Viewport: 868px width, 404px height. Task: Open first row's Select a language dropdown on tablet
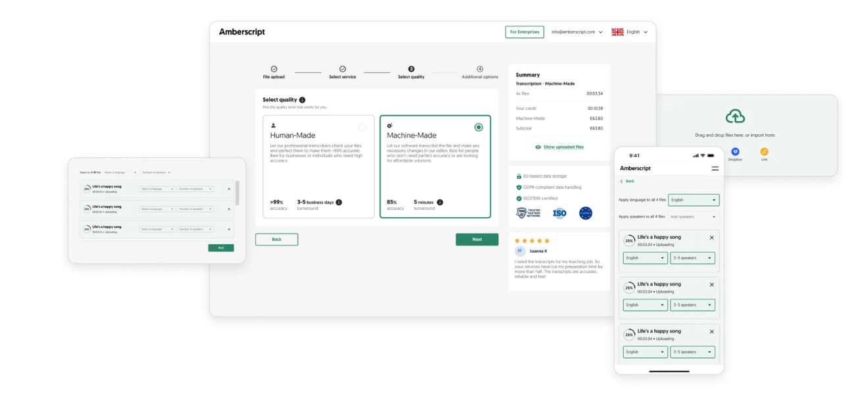pos(157,189)
